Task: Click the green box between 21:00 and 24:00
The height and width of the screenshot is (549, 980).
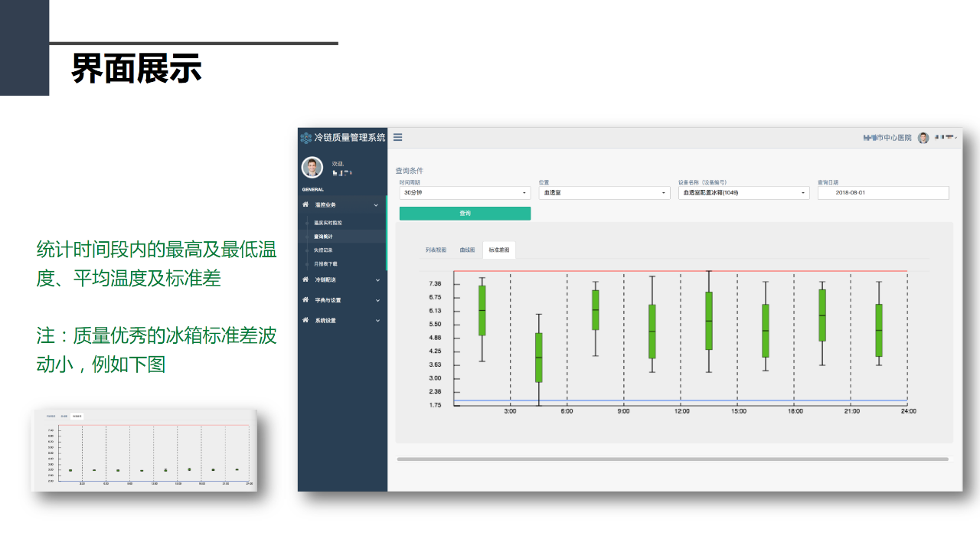Action: 879,330
